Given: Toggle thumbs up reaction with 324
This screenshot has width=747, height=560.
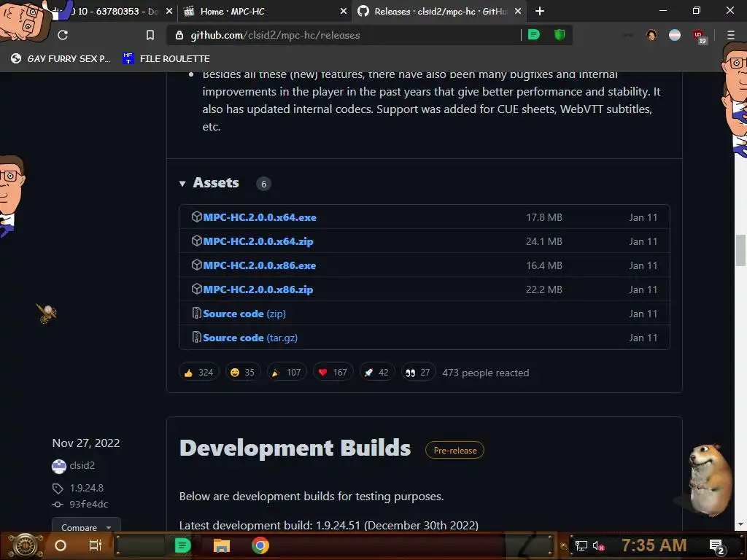Looking at the screenshot, I should (198, 373).
